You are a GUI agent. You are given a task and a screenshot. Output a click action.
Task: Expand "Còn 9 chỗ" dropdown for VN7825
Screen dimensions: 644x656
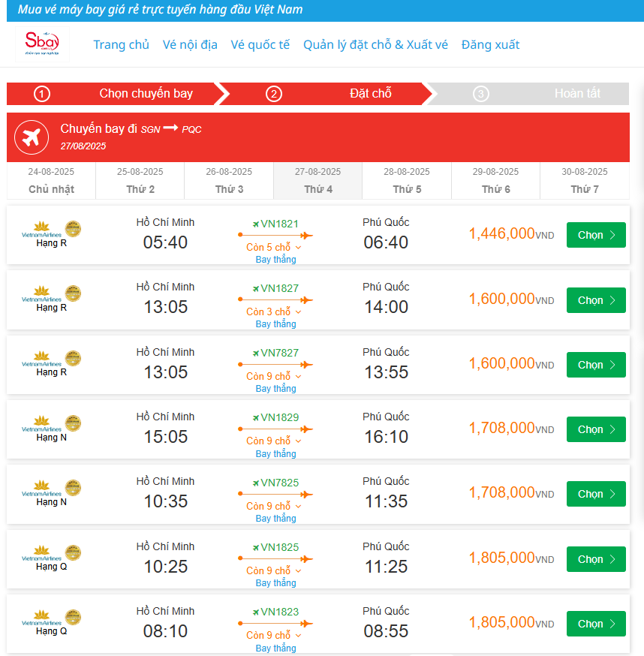click(x=274, y=506)
